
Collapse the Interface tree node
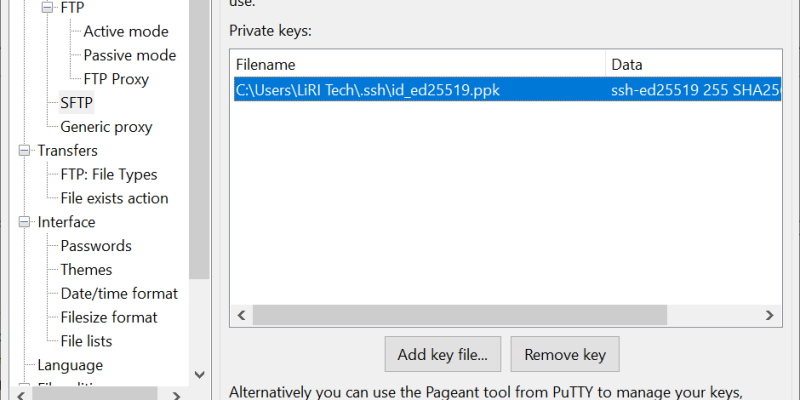pyautogui.click(x=24, y=222)
